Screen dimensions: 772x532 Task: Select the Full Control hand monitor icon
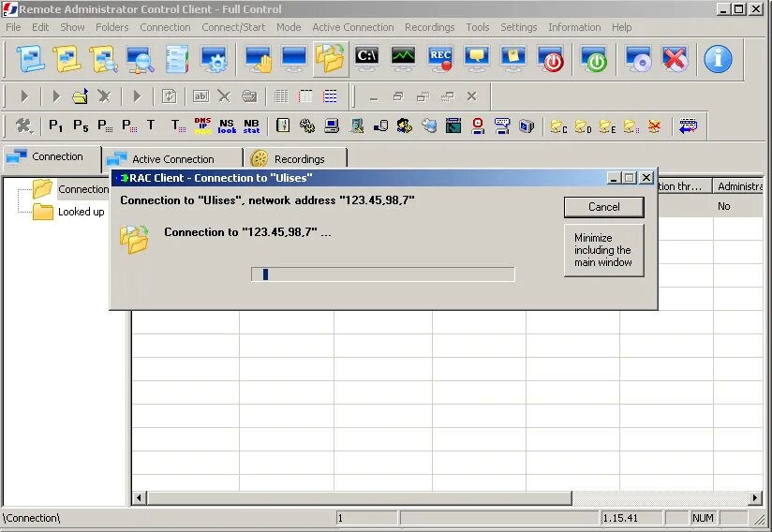click(258, 59)
